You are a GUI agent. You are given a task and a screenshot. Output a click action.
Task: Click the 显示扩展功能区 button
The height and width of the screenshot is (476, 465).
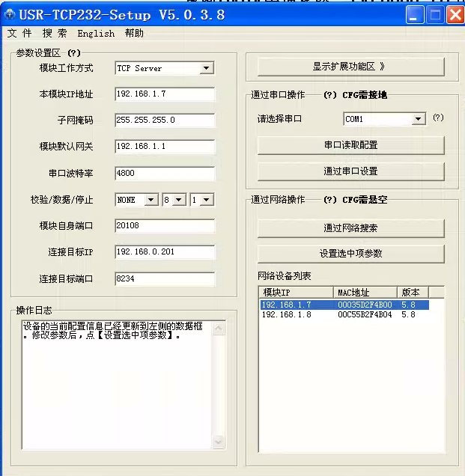click(350, 67)
